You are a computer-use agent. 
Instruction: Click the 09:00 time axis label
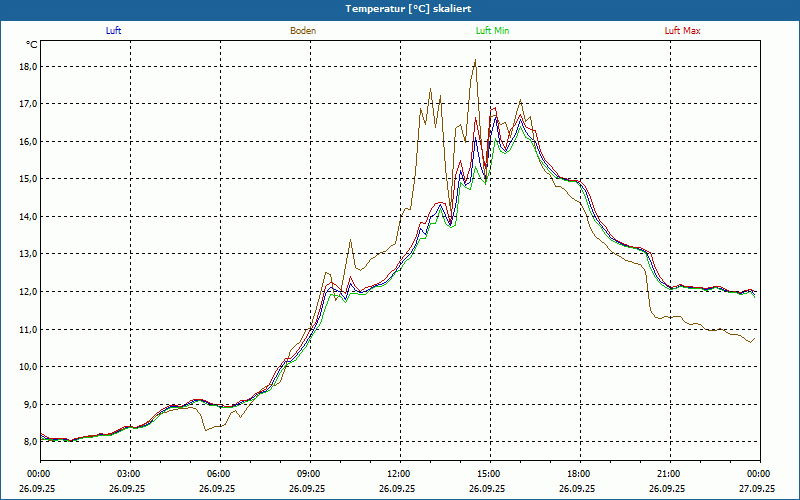[x=309, y=474]
